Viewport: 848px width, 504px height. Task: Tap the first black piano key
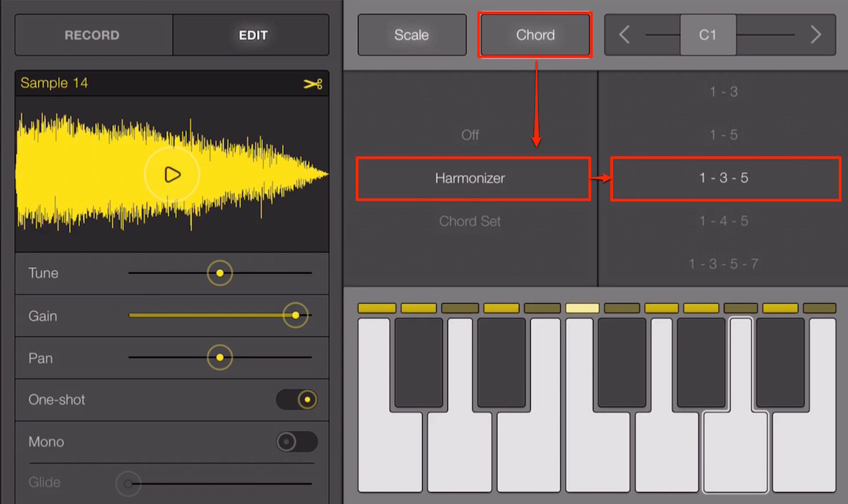pos(419,362)
